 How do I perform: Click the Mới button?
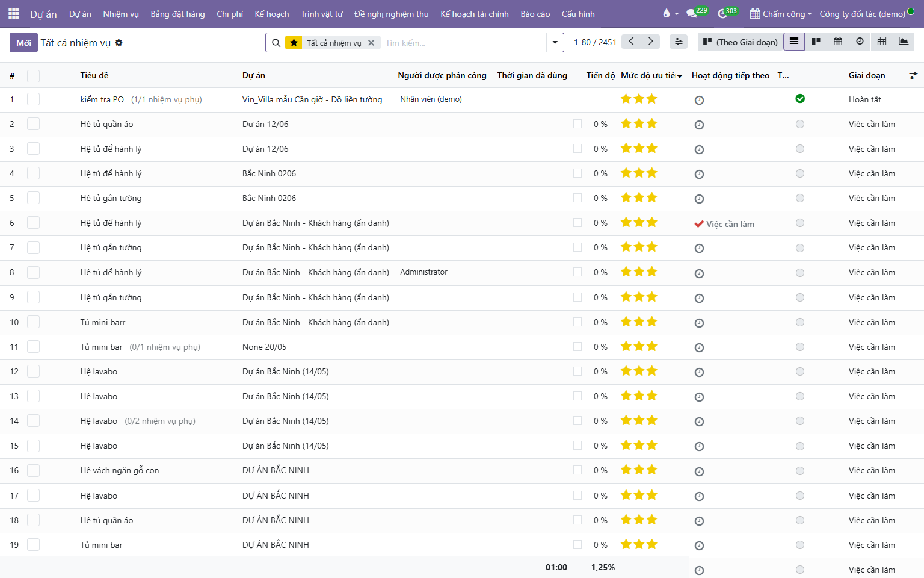[23, 43]
